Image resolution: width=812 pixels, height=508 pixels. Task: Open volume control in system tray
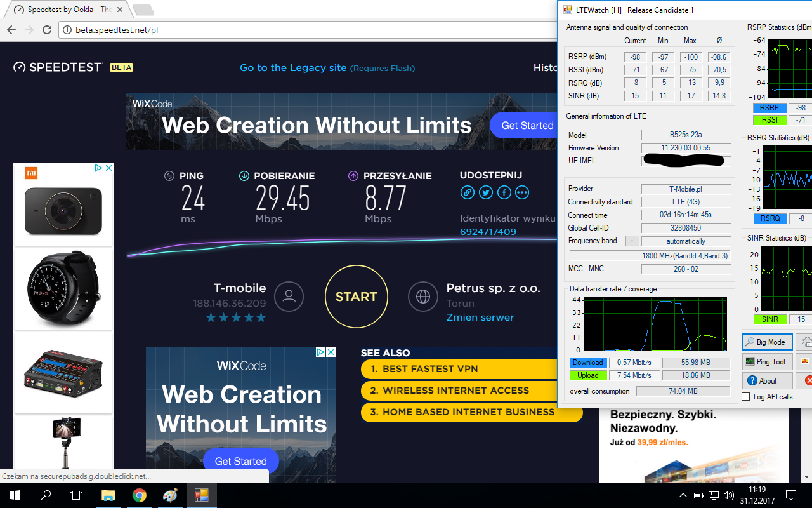pos(728,495)
